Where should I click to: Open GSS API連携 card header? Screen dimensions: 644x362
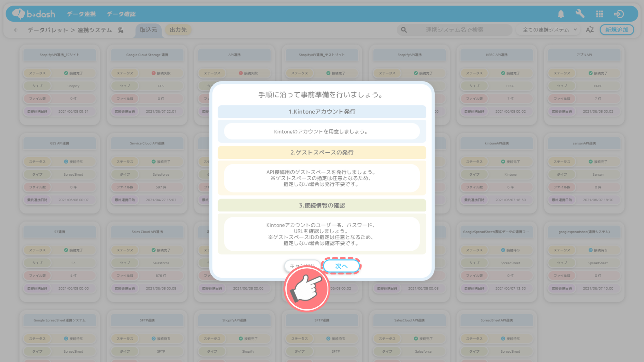point(60,143)
